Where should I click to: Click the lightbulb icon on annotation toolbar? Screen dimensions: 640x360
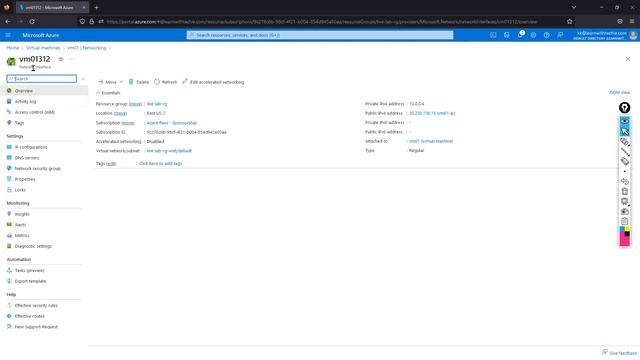[624, 108]
